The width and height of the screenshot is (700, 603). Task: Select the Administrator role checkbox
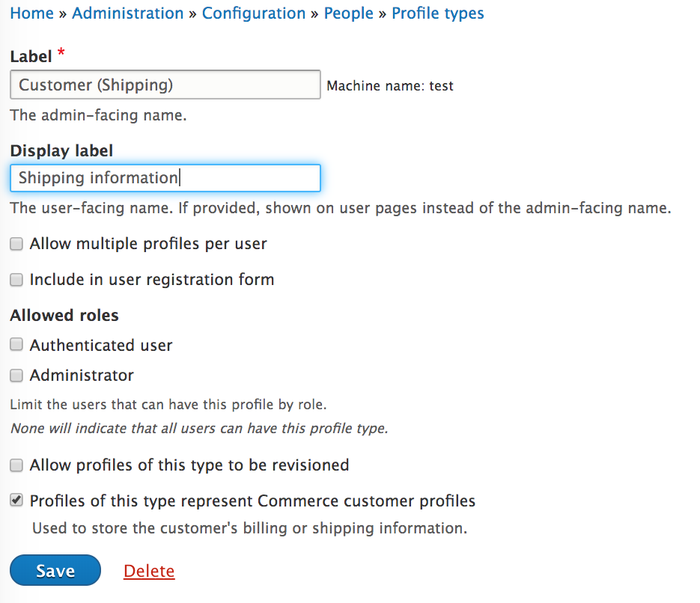click(16, 376)
